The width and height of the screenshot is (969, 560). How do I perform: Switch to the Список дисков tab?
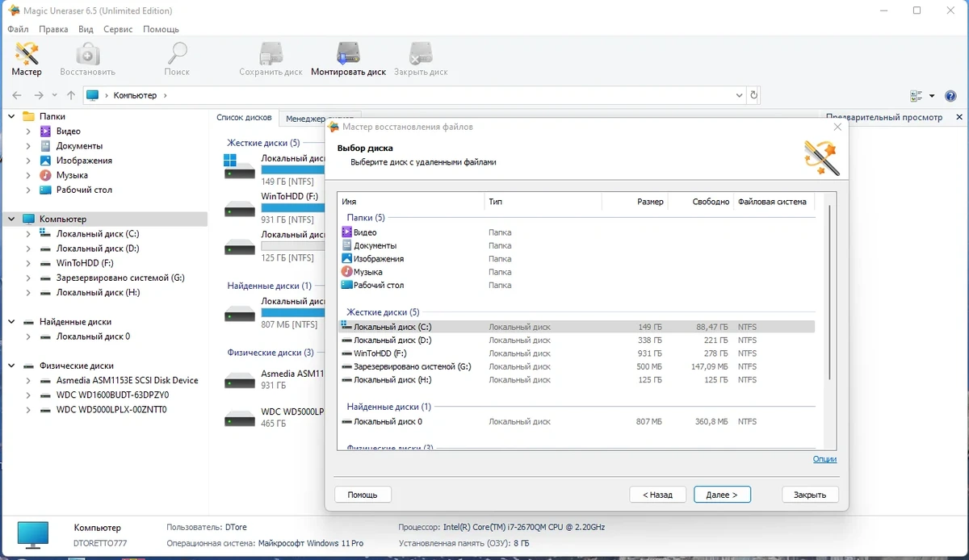[x=244, y=118]
